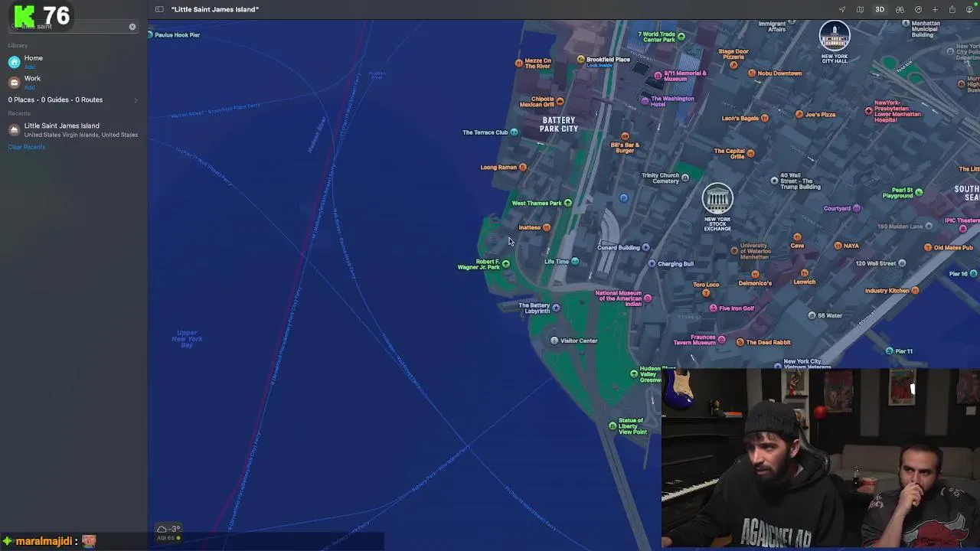Image resolution: width=980 pixels, height=551 pixels.
Task: Click the Joe's Pizza pin
Action: [x=799, y=114]
